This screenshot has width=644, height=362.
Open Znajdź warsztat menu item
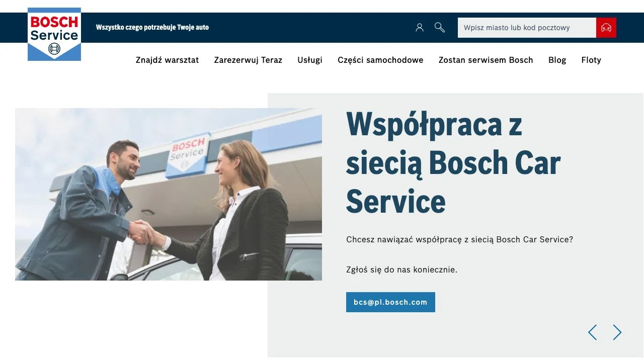click(x=167, y=60)
